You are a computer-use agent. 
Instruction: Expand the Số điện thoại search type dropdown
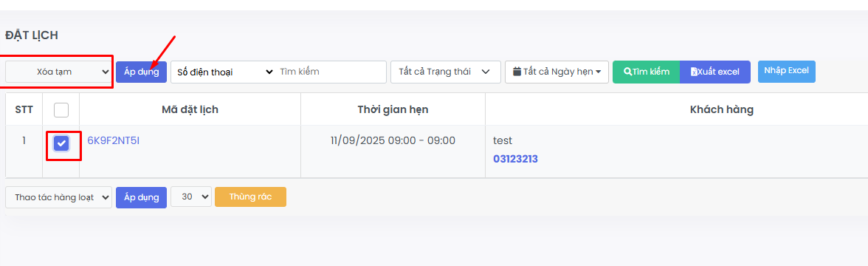(223, 72)
